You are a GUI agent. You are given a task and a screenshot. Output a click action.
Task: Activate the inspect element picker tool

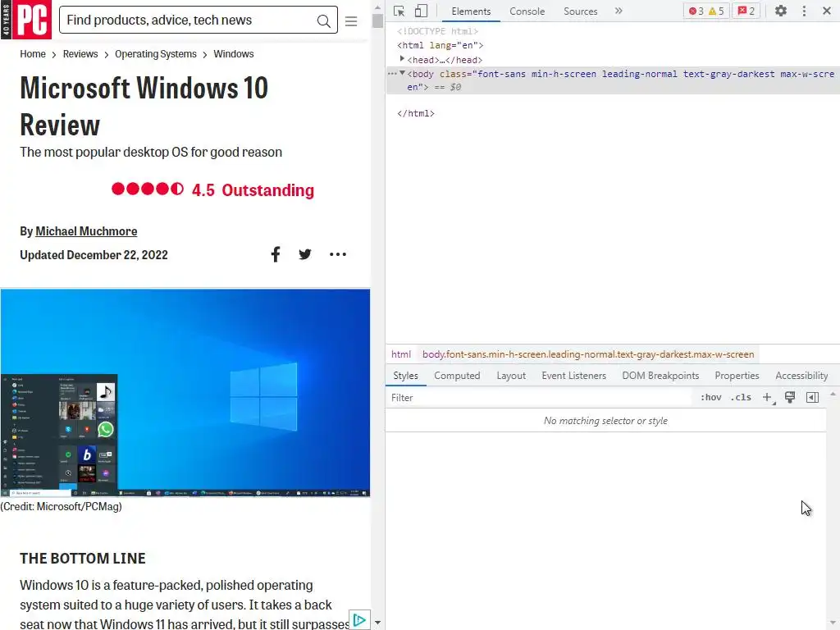399,11
